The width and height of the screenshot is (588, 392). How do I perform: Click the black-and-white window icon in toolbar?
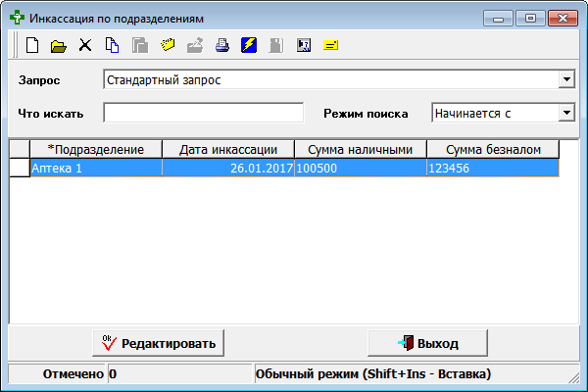[x=303, y=45]
